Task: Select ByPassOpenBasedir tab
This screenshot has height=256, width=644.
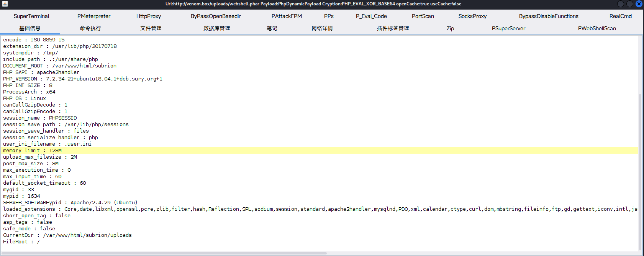Action: coord(216,16)
